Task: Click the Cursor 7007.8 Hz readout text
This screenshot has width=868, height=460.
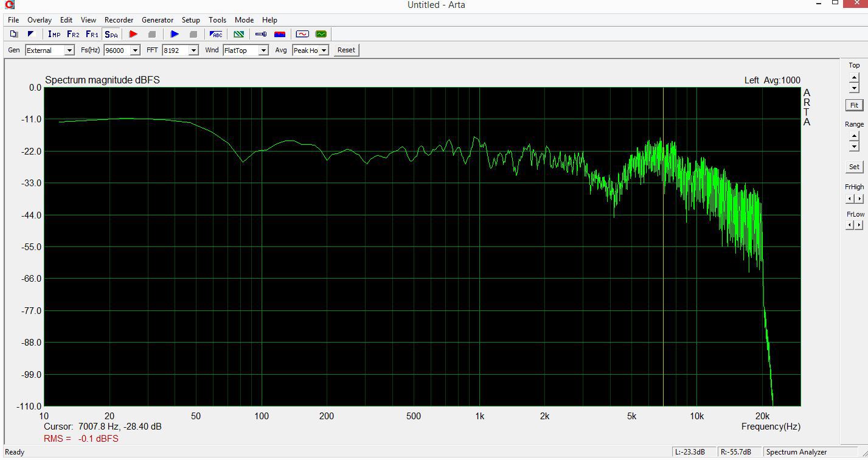Action: [x=103, y=427]
